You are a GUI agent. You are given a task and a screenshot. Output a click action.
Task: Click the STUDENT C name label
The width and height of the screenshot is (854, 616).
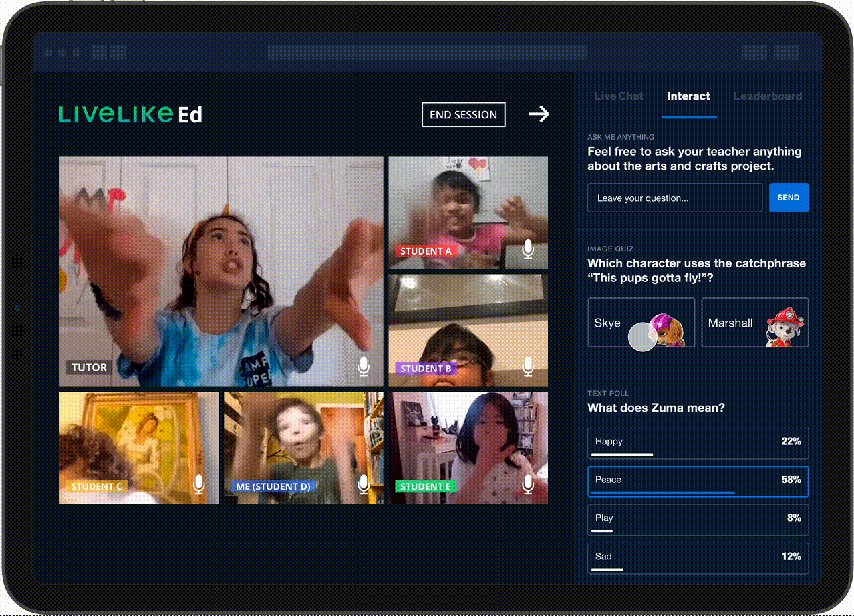[97, 486]
